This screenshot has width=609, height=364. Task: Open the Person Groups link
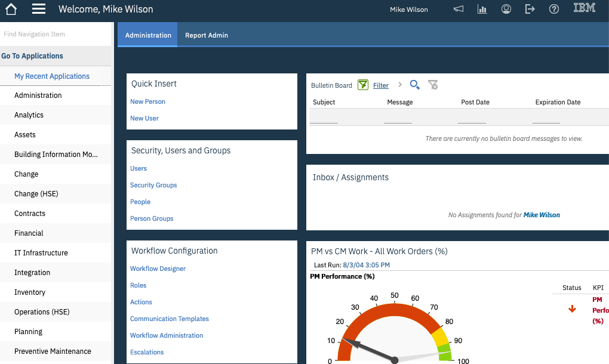[152, 218]
